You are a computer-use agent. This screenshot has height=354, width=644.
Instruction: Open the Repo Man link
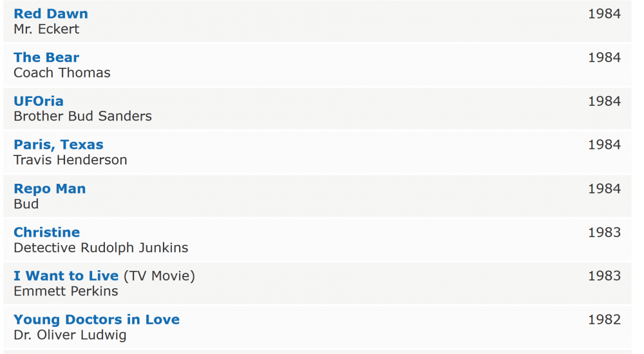tap(50, 189)
